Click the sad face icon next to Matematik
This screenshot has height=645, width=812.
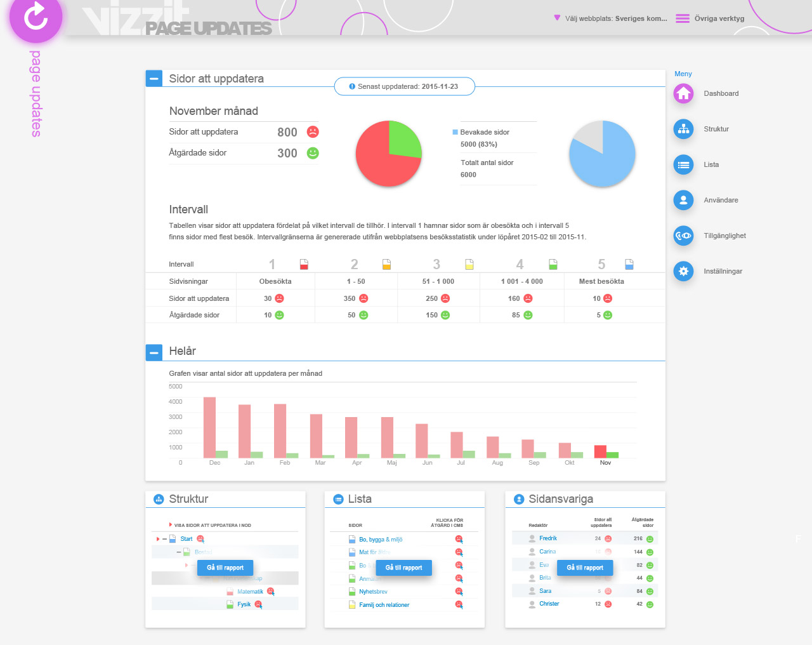coord(271,592)
